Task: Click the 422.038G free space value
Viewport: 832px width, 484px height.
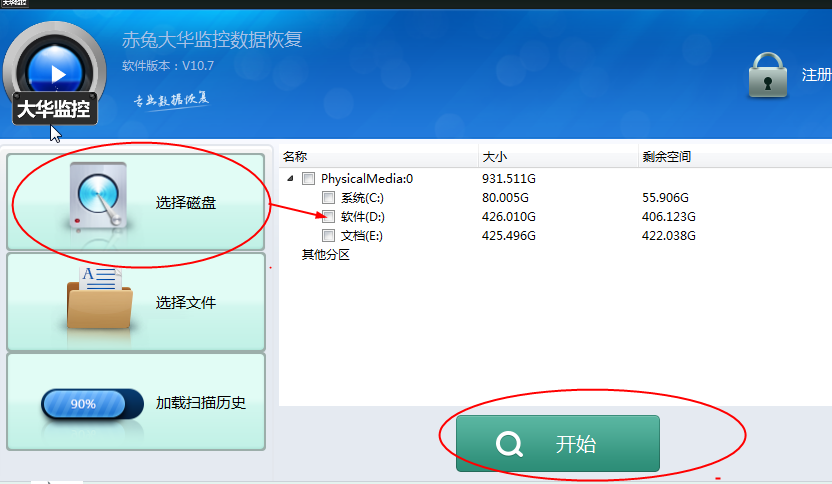Action: (x=669, y=236)
